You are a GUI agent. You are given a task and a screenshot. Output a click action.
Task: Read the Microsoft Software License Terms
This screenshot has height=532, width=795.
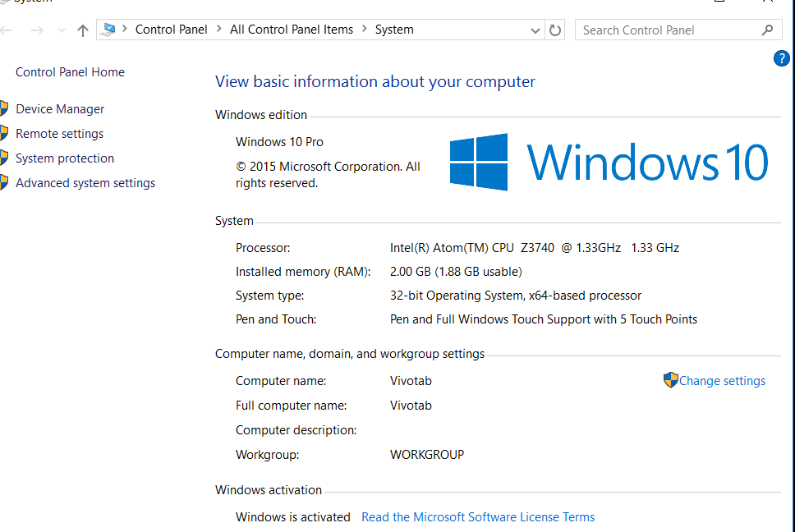[x=478, y=516]
